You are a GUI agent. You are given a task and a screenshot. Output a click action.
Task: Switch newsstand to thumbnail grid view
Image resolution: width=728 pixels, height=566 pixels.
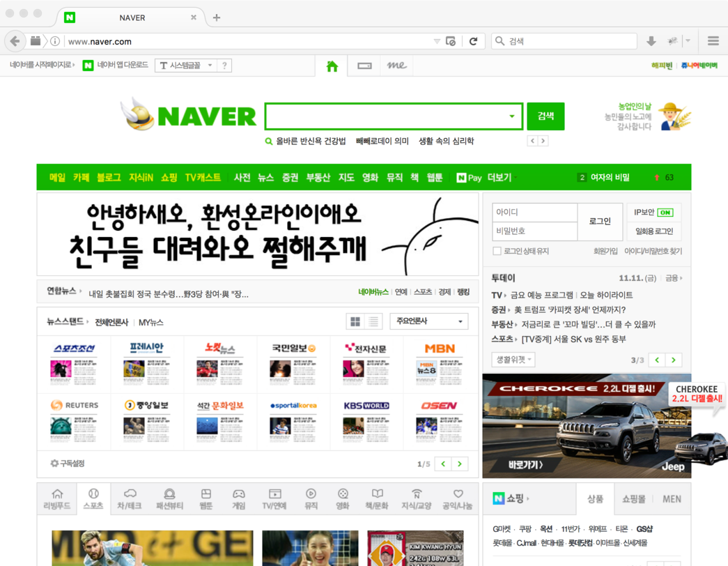[355, 321]
